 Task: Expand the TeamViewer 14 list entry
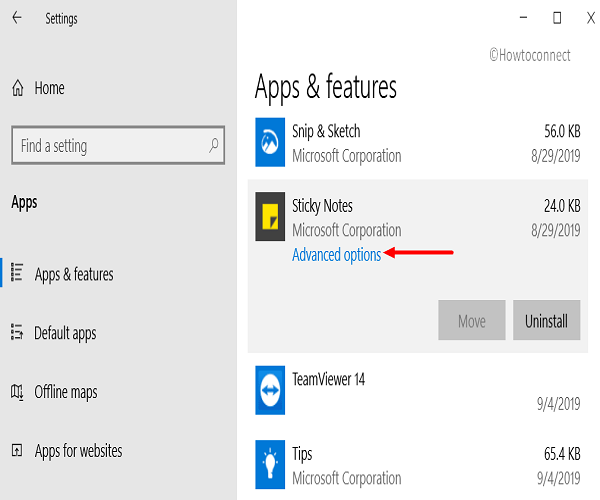[x=418, y=390]
